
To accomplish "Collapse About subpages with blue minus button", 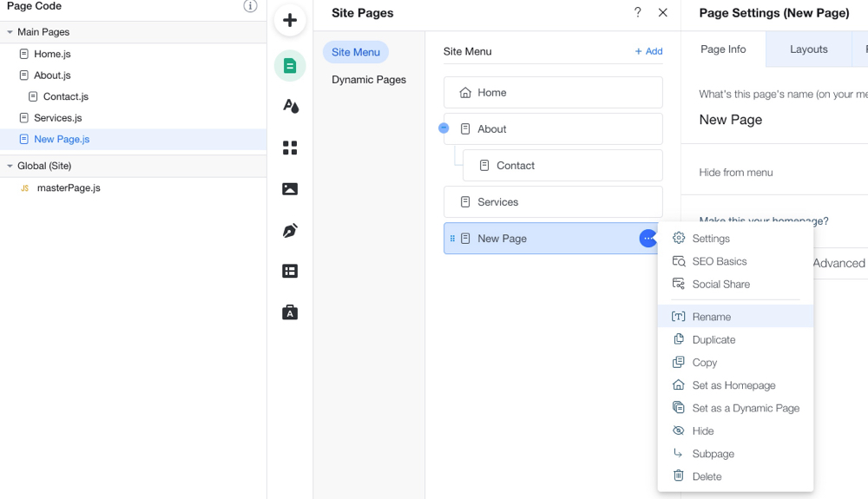I will 444,128.
